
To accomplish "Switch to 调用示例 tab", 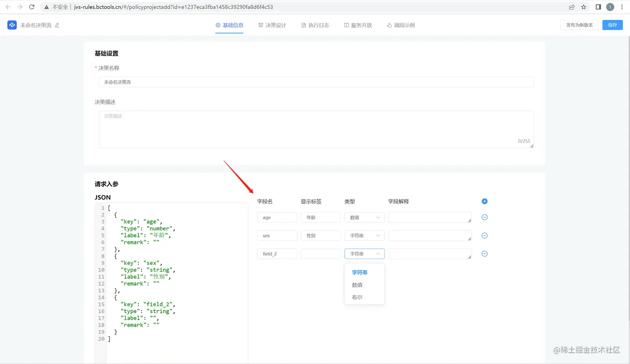I will click(x=401, y=25).
